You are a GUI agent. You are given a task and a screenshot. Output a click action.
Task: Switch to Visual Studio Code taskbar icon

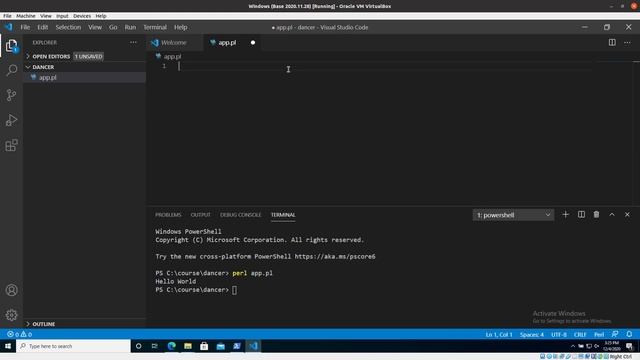click(x=253, y=346)
